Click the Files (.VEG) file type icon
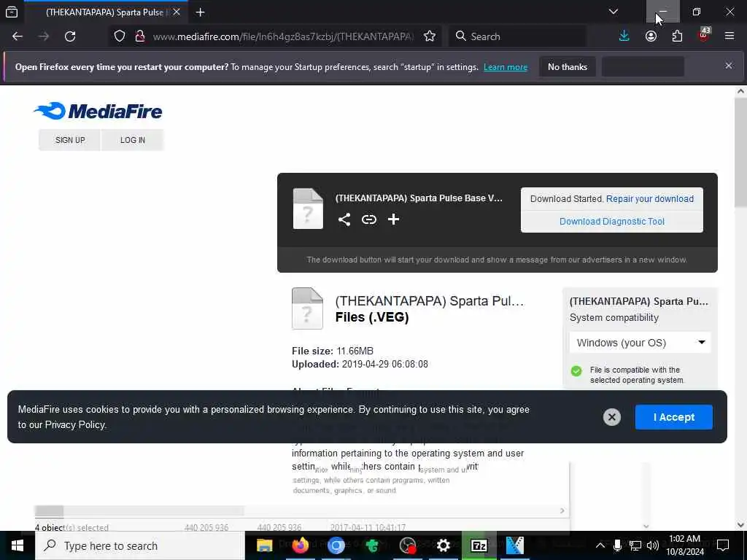The height and width of the screenshot is (560, 747). [307, 308]
